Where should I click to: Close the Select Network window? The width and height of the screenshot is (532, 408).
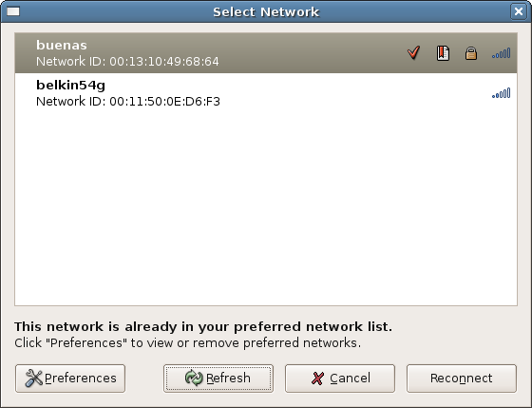[x=519, y=11]
